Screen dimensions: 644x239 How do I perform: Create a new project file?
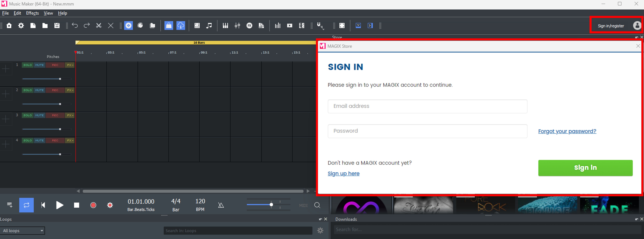pyautogui.click(x=33, y=26)
